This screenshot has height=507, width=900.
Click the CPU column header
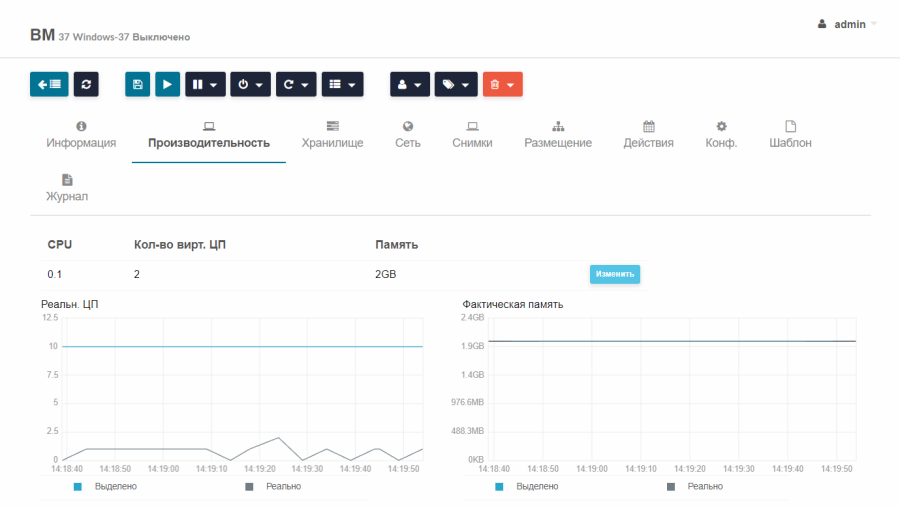(60, 245)
